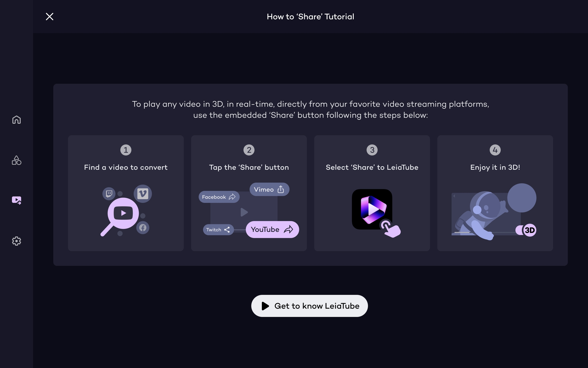588x368 pixels.
Task: Click the step 1 number badge
Action: pos(126,150)
